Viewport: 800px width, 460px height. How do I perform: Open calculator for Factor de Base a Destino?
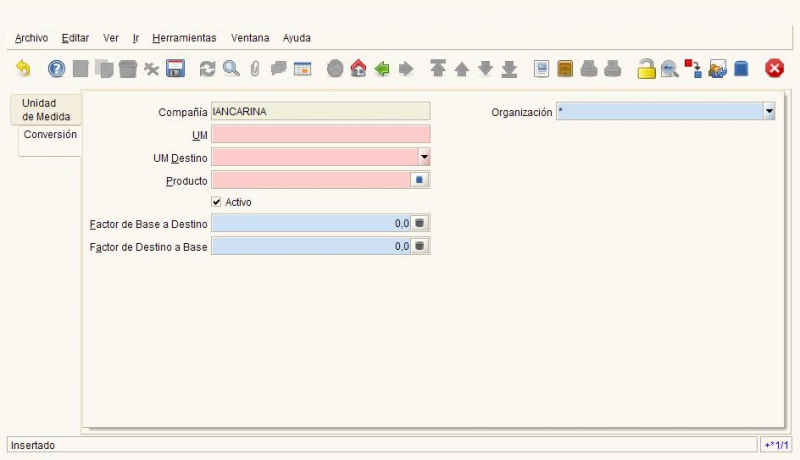(x=421, y=224)
